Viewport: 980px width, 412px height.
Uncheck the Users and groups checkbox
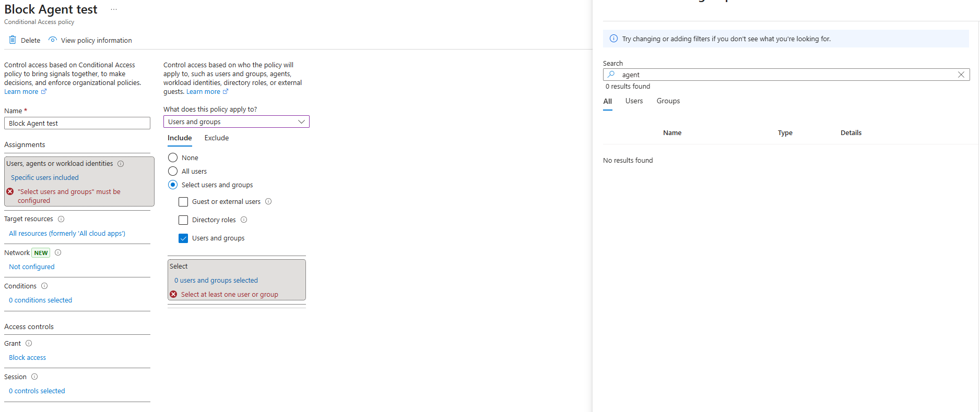[183, 238]
